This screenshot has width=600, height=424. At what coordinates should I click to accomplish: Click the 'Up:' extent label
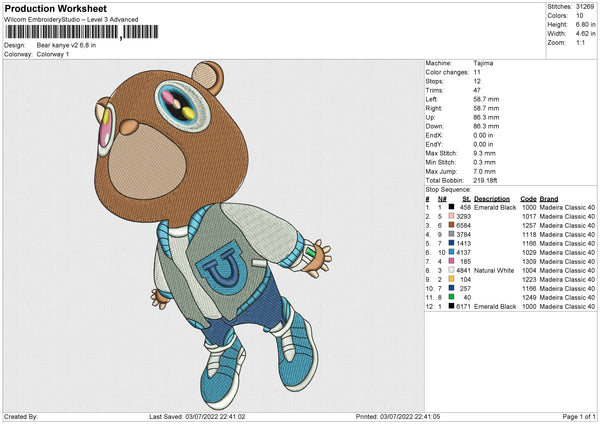430,117
